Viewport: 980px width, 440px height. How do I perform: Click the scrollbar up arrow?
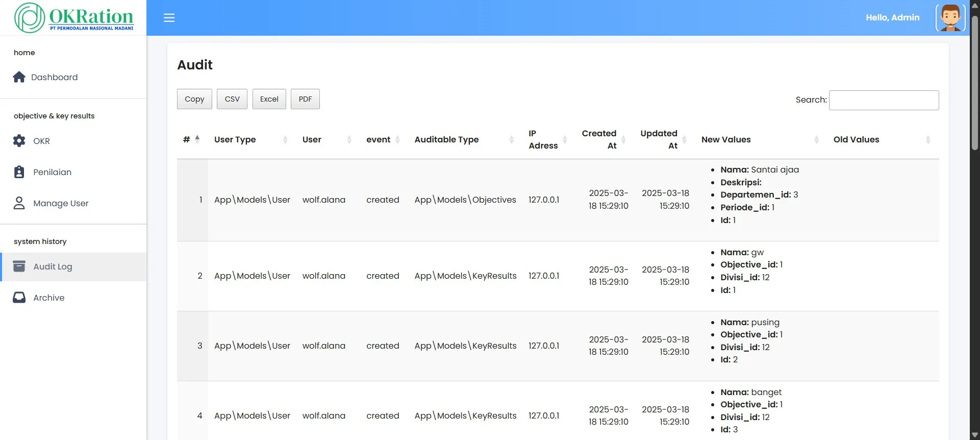click(x=975, y=5)
